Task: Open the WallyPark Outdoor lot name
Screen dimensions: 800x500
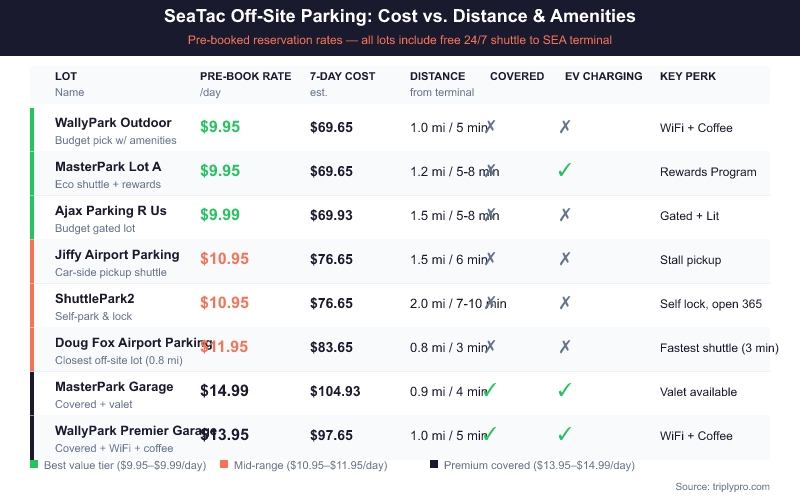Action: (113, 123)
